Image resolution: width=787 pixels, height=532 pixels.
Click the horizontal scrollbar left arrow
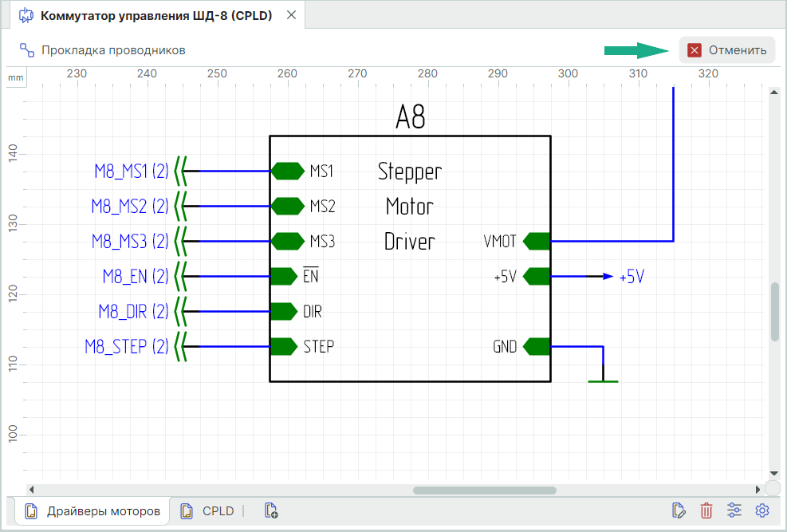tap(32, 490)
